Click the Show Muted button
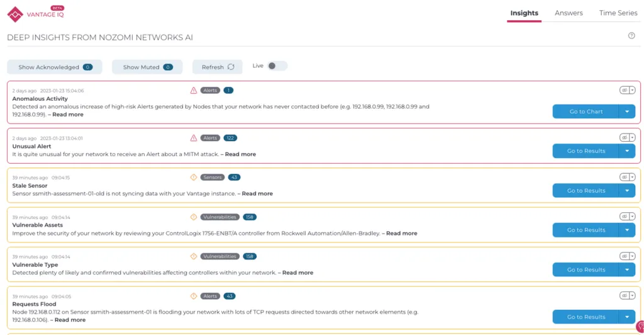The image size is (644, 335). click(x=147, y=67)
